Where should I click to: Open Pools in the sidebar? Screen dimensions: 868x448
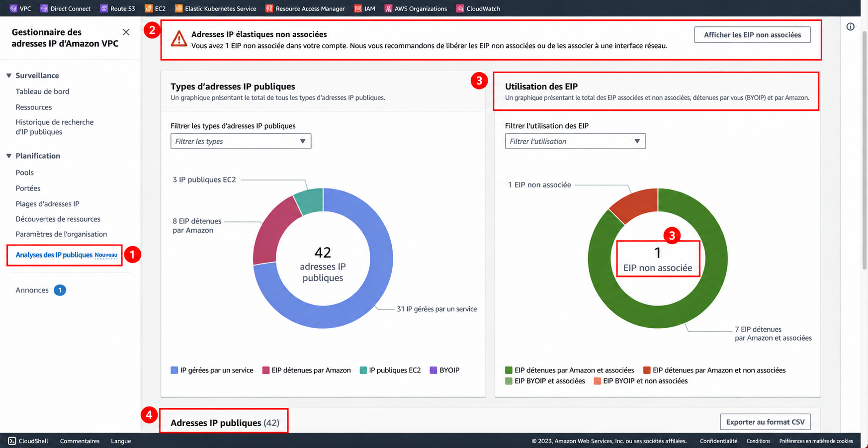pyautogui.click(x=24, y=173)
